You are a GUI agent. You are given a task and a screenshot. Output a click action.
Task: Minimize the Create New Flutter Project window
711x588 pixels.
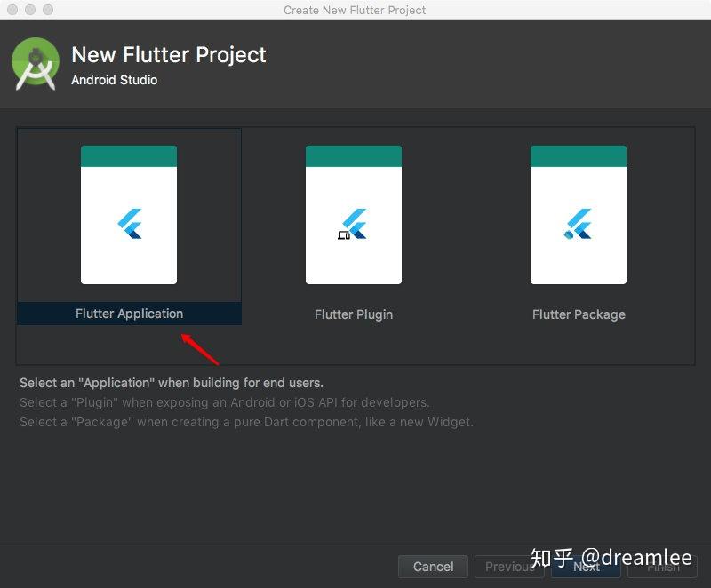(x=30, y=10)
